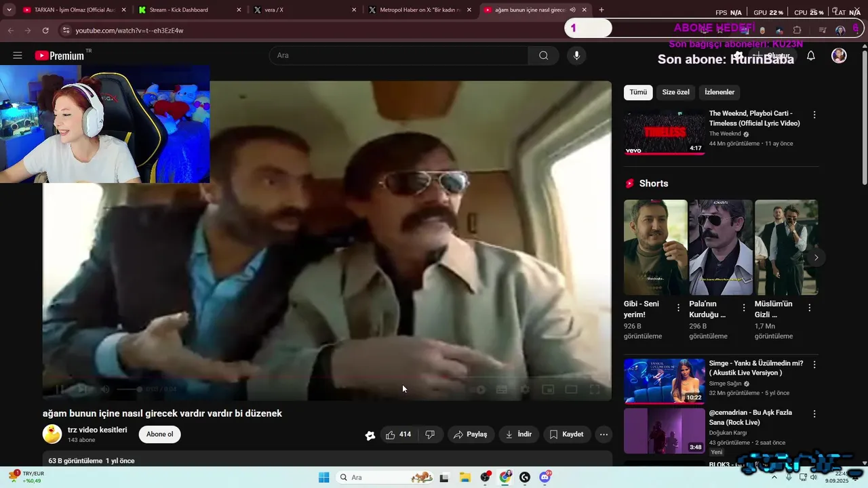Open trz video kesitleri channel avatar
The height and width of the screenshot is (488, 868).
pos(52,434)
